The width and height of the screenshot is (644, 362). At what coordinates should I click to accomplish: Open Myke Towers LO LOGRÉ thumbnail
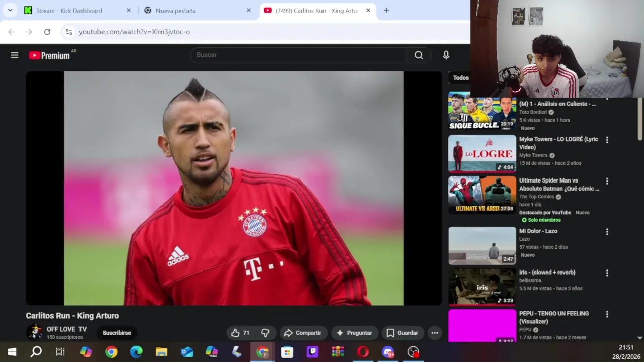click(482, 153)
